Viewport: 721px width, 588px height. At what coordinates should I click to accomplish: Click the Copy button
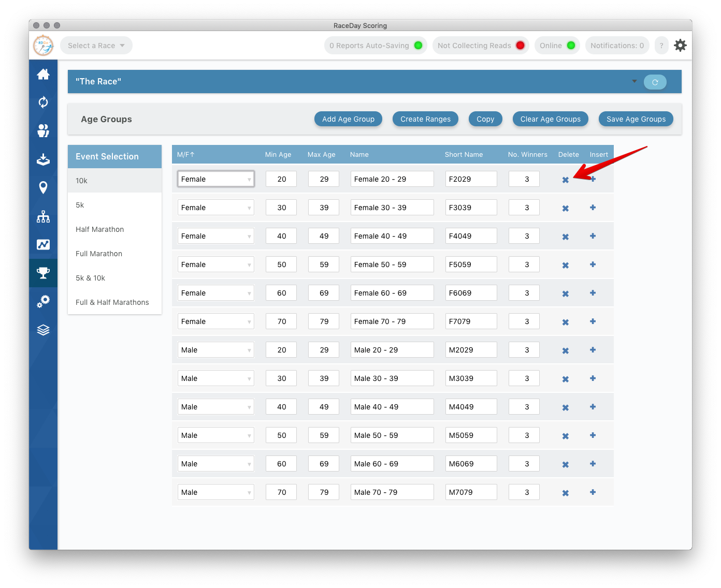(x=485, y=119)
